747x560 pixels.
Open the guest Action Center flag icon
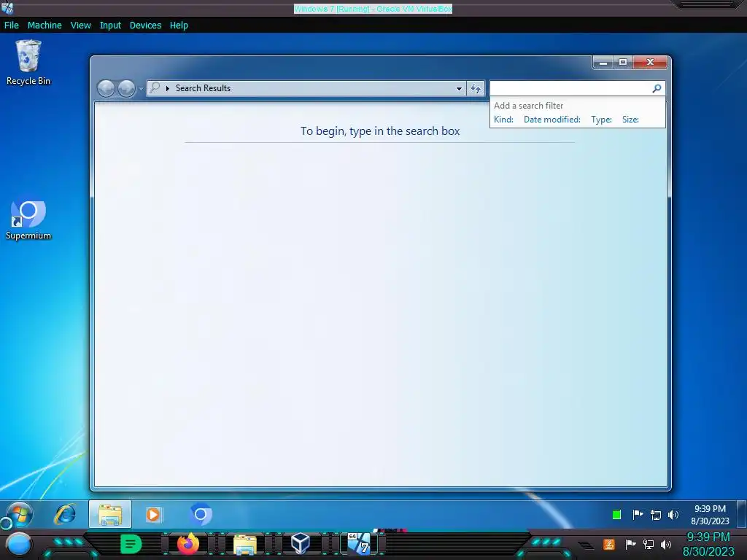coord(638,514)
